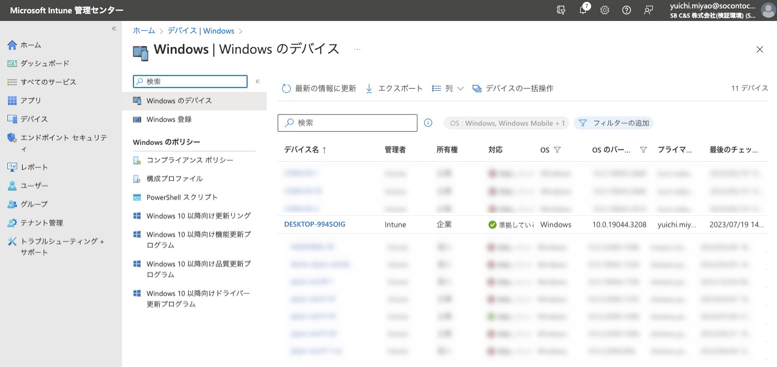Collapse the left navigation sidebar
777x367 pixels.
114,29
